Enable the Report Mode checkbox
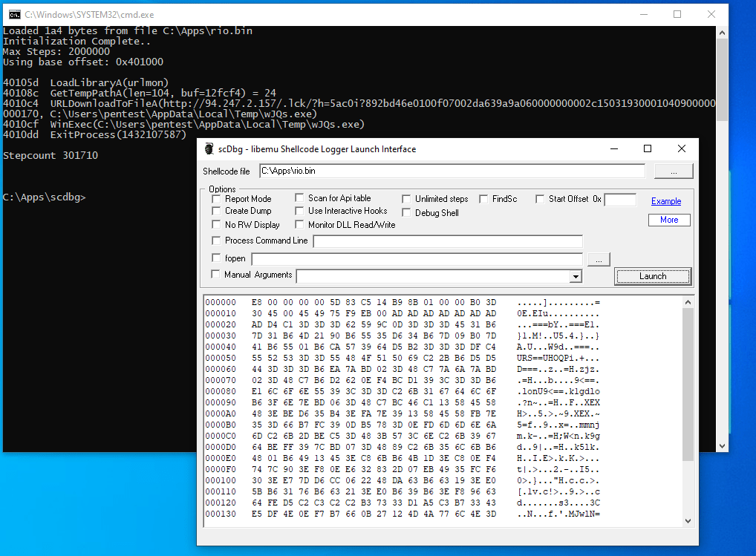This screenshot has width=756, height=556. point(217,199)
